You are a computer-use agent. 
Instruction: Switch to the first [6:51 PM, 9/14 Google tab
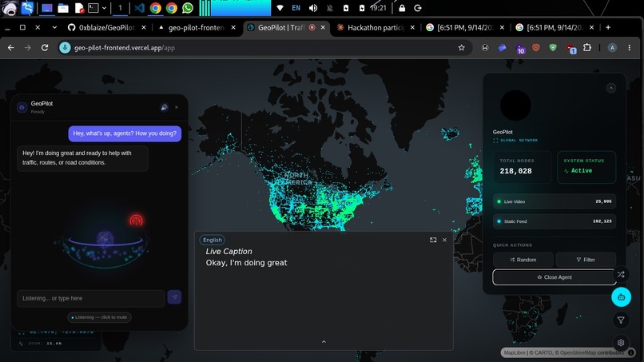point(465,27)
